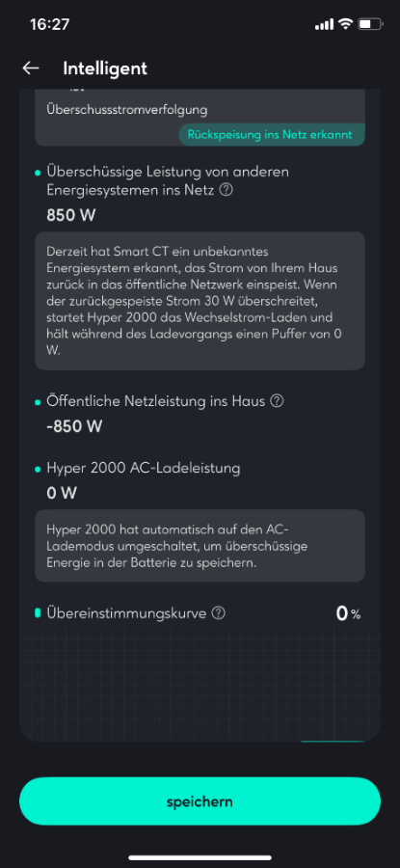Open help icon next to Übereinstimmungskurve

(219, 612)
